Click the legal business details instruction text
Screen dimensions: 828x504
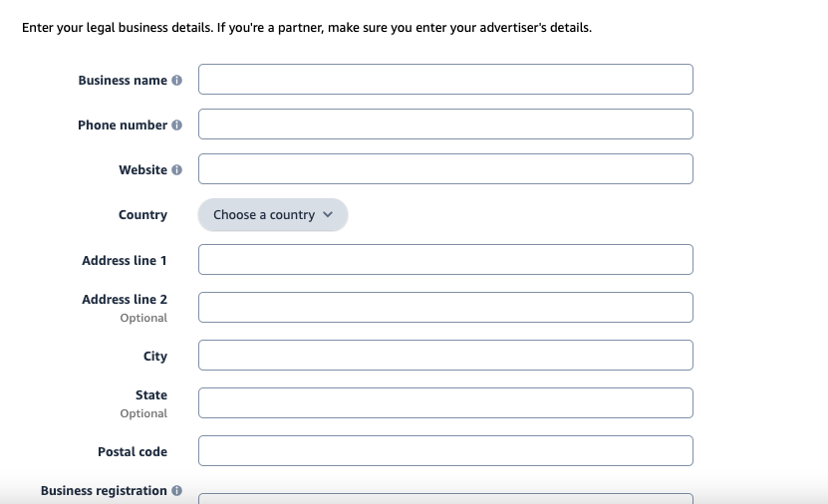pyautogui.click(x=307, y=28)
